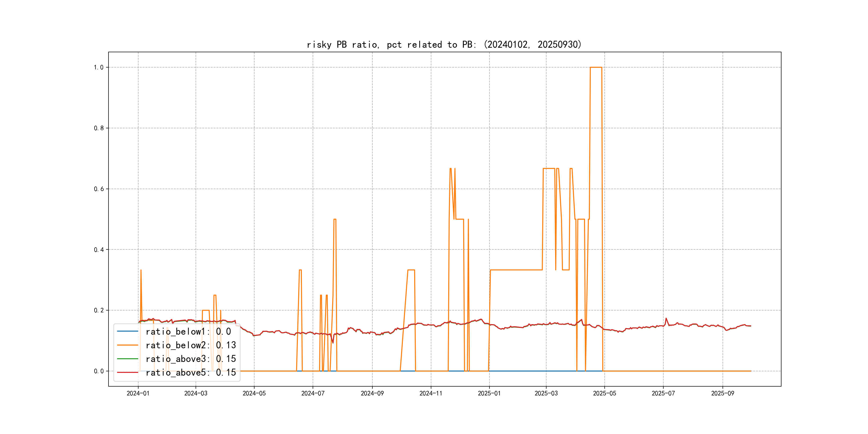
Task: Click the 2025-05 x-axis tick label
Action: click(x=604, y=393)
